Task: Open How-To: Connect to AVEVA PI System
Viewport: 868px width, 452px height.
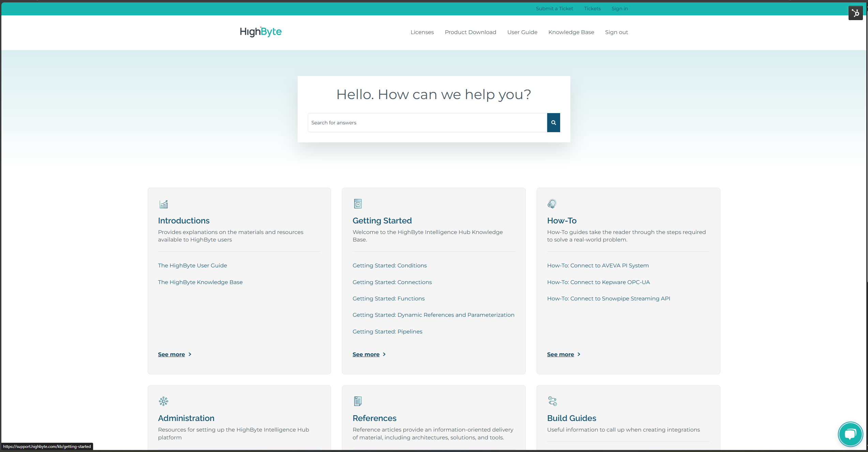Action: coord(598,265)
